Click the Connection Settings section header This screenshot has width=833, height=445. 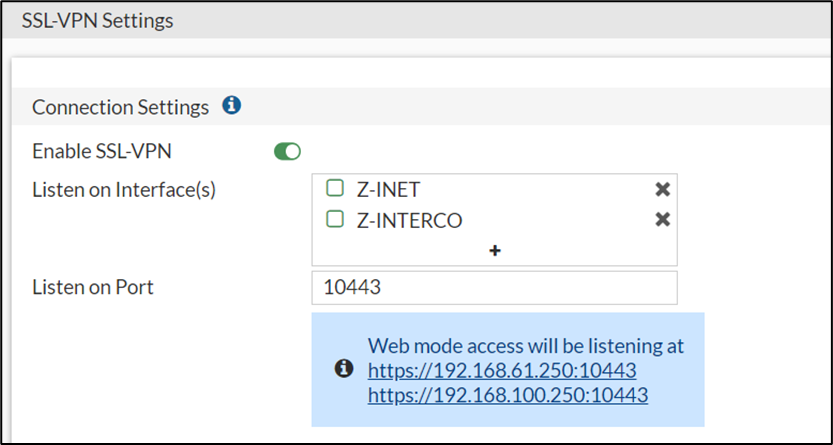click(x=120, y=106)
